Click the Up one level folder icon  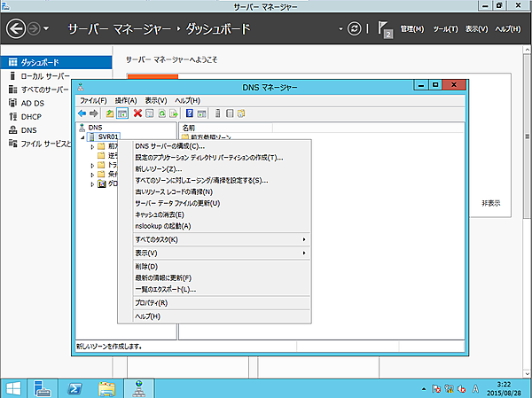[109, 113]
